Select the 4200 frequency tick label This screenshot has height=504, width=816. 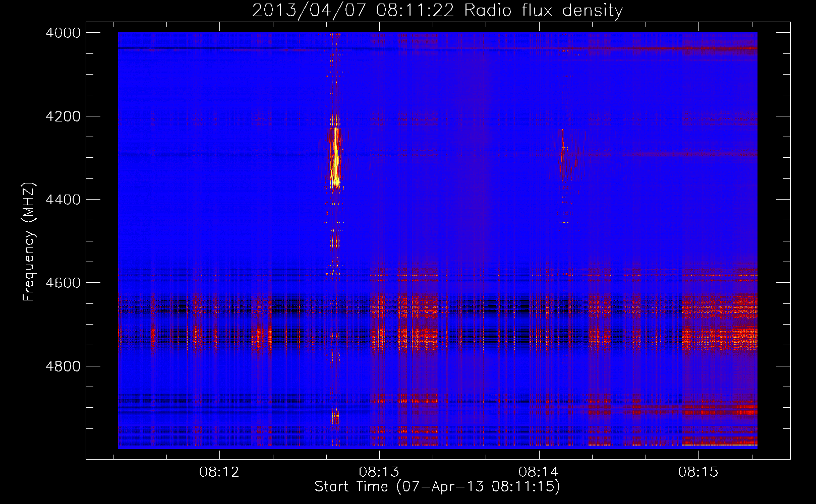(x=63, y=116)
